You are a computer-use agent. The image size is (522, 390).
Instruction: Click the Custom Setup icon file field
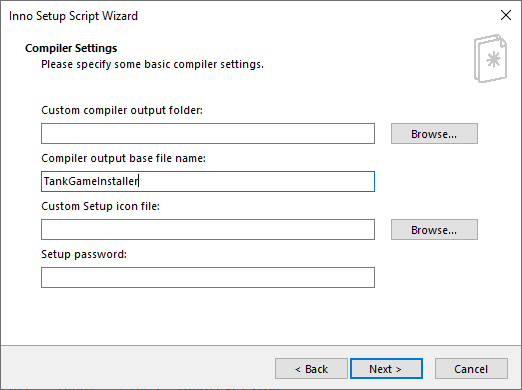pos(208,230)
